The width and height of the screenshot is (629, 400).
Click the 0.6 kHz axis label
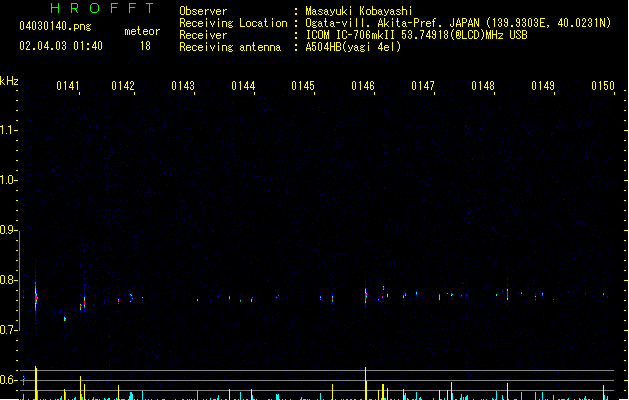coord(7,380)
